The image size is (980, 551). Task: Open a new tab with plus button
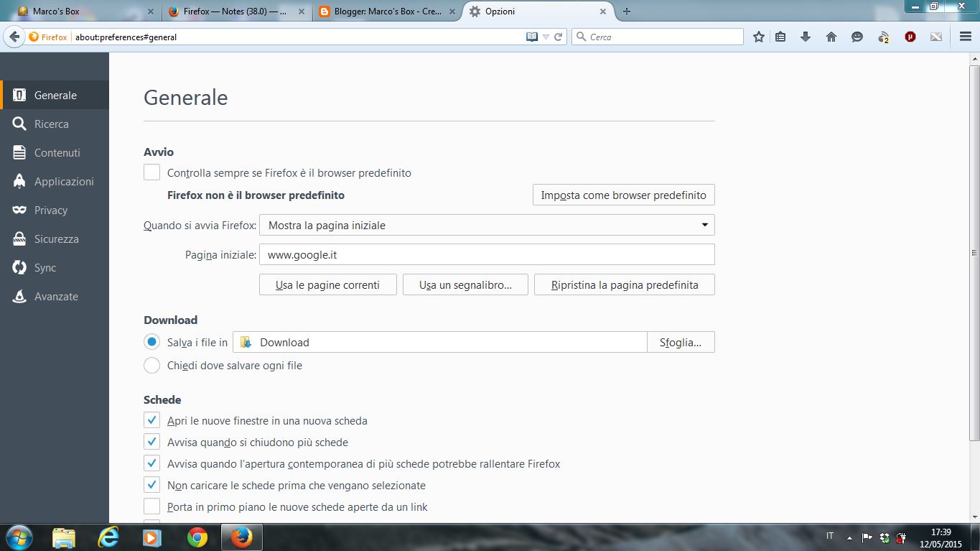tap(627, 11)
